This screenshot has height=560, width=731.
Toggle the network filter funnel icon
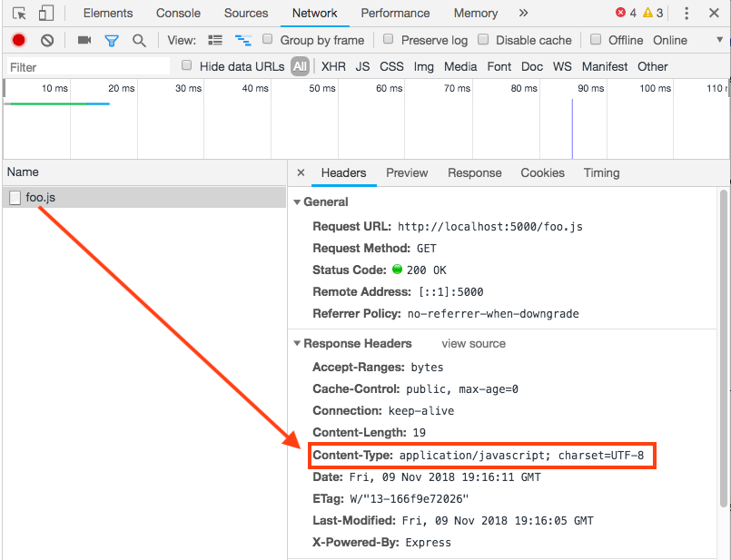[112, 40]
